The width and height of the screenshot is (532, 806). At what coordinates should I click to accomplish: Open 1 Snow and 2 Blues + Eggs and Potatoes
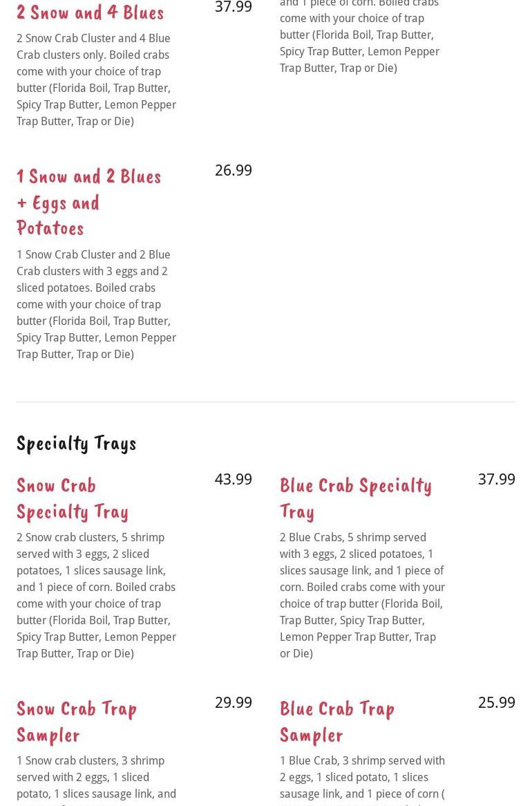pyautogui.click(x=89, y=203)
